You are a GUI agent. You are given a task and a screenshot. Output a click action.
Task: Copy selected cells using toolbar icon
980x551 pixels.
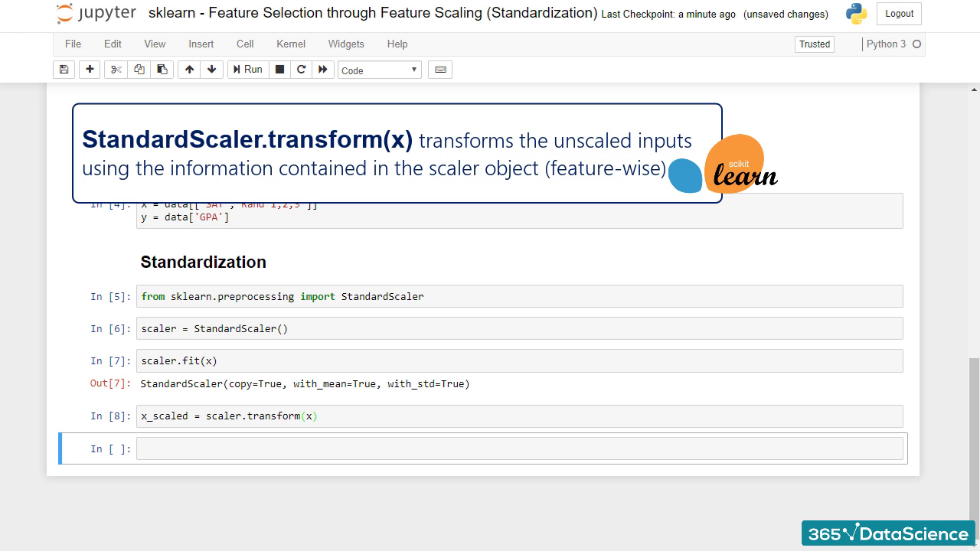tap(139, 70)
